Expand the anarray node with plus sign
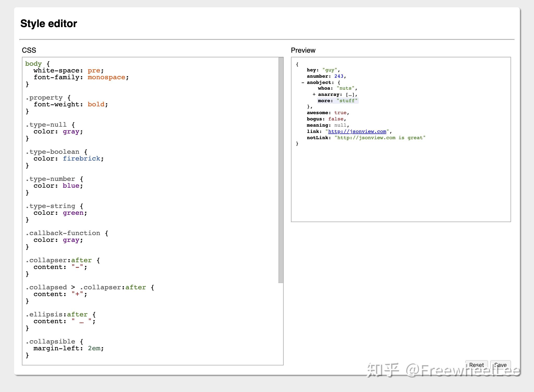 pyautogui.click(x=314, y=94)
